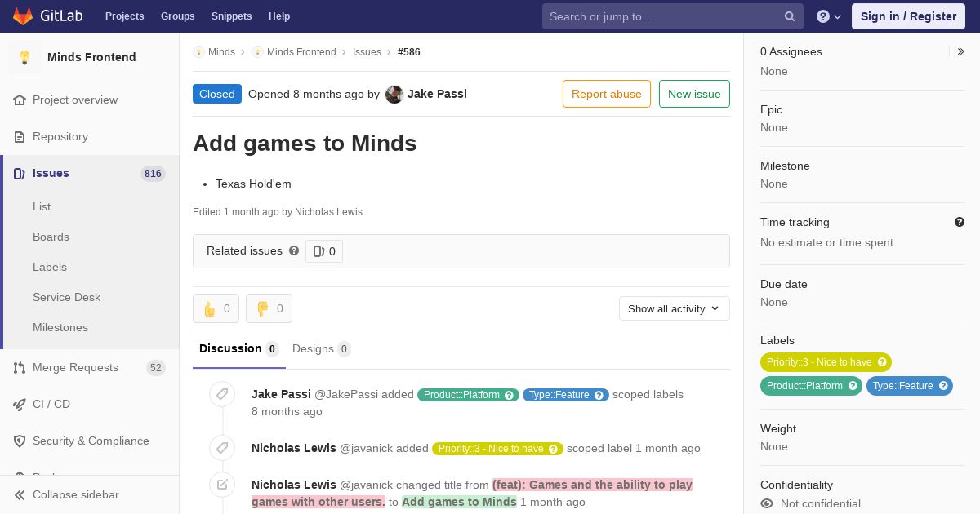The width and height of the screenshot is (980, 514).
Task: Open Milestones in sidebar
Action: [60, 327]
